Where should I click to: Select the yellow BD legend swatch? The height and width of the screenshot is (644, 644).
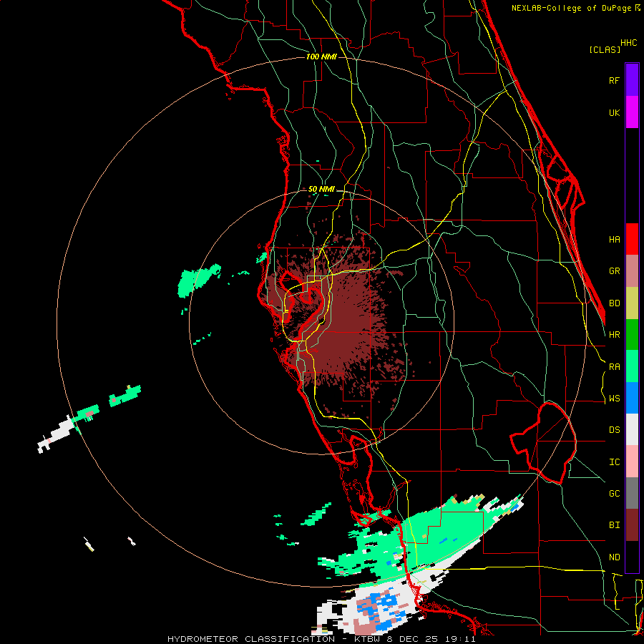[632, 303]
